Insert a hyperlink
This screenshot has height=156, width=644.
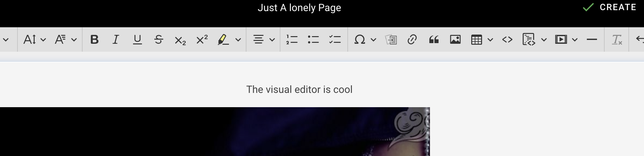click(412, 40)
